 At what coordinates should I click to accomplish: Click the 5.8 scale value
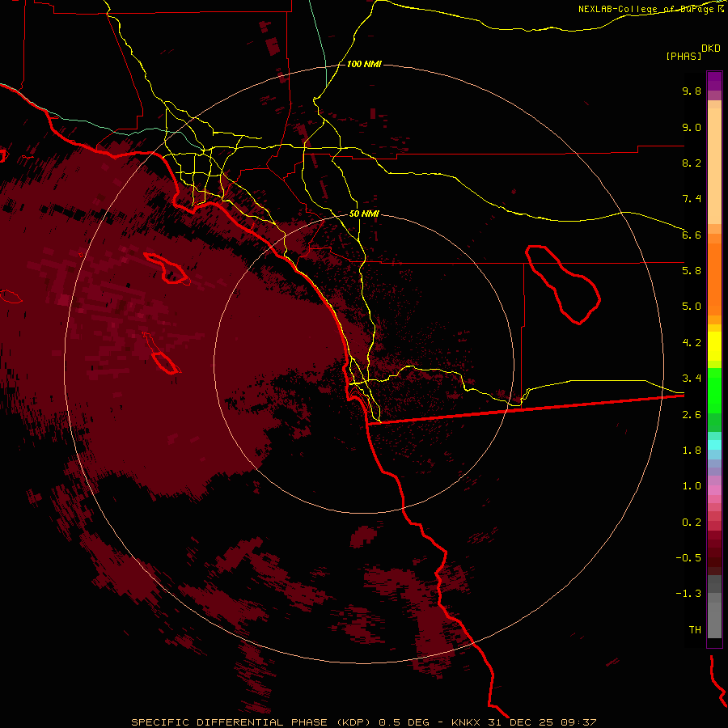(692, 271)
